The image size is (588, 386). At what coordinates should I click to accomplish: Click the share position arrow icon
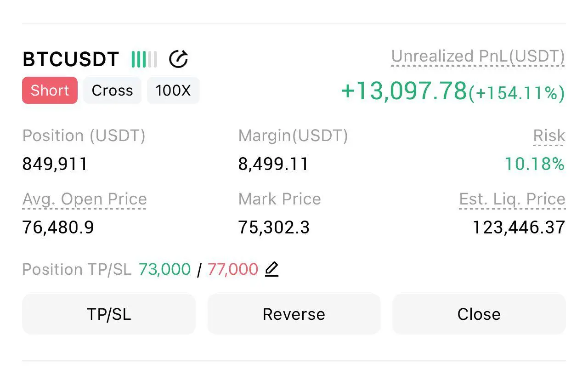coord(178,59)
